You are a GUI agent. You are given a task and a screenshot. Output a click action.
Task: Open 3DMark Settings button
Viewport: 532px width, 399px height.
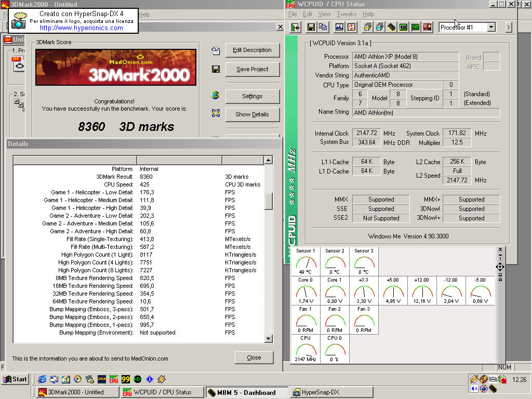[x=252, y=96]
